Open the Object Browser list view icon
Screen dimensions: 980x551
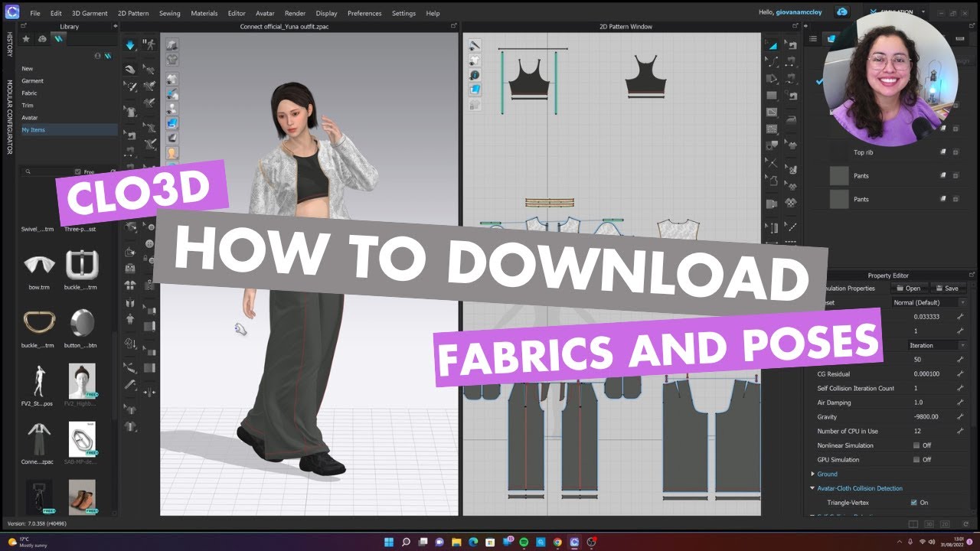(x=813, y=38)
